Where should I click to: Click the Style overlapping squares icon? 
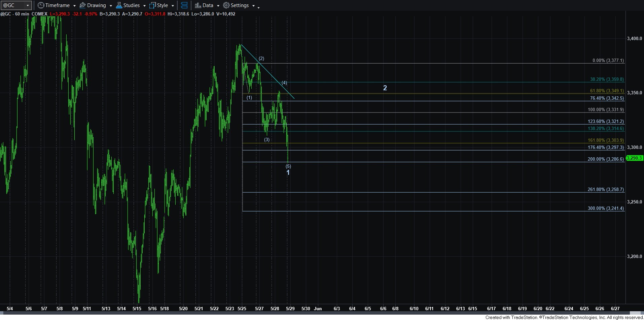[153, 5]
